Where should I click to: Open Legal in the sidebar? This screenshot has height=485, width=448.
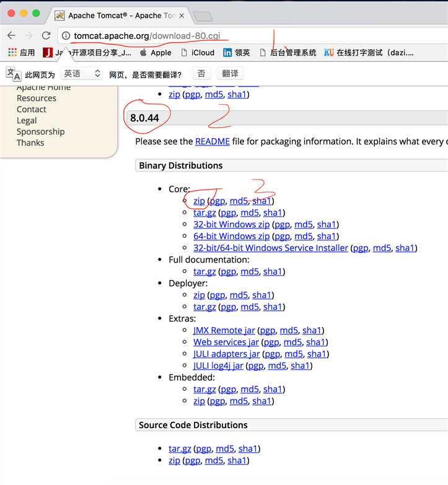click(27, 121)
